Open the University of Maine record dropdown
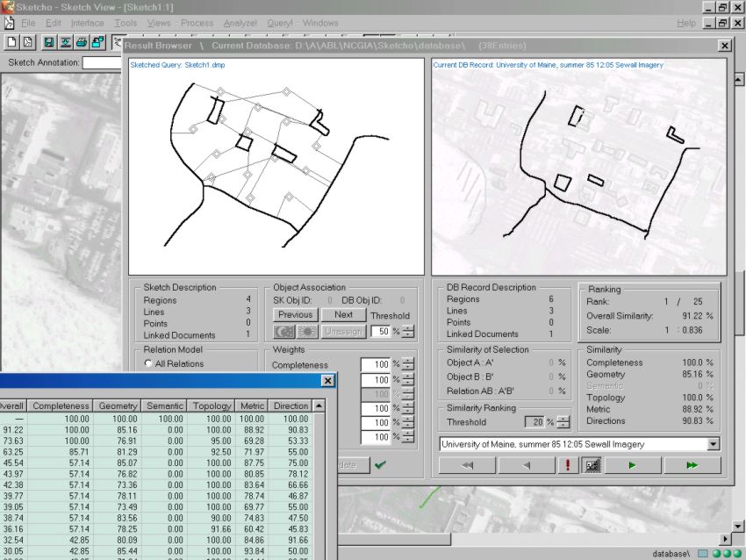Image resolution: width=746 pixels, height=560 pixels. (x=712, y=444)
